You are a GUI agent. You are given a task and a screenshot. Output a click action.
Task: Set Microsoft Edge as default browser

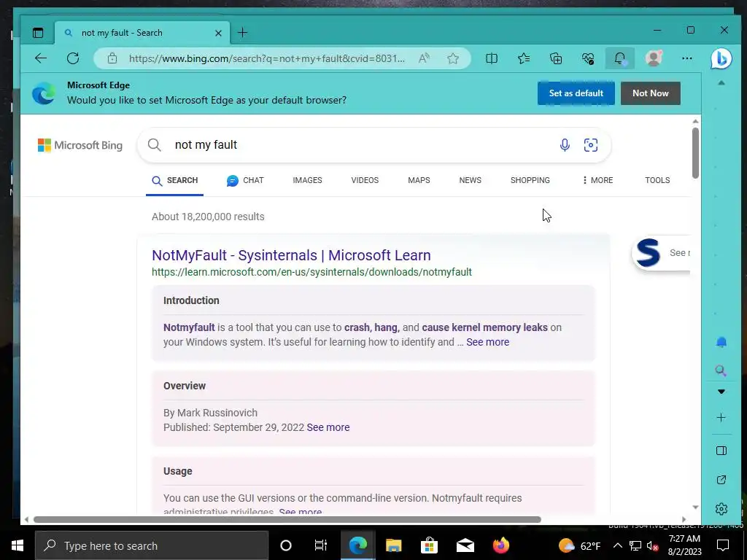pyautogui.click(x=576, y=93)
